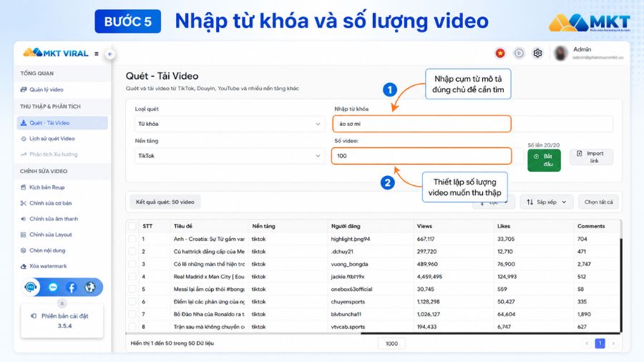Click the Import link button
The image size is (644, 362).
click(591, 157)
